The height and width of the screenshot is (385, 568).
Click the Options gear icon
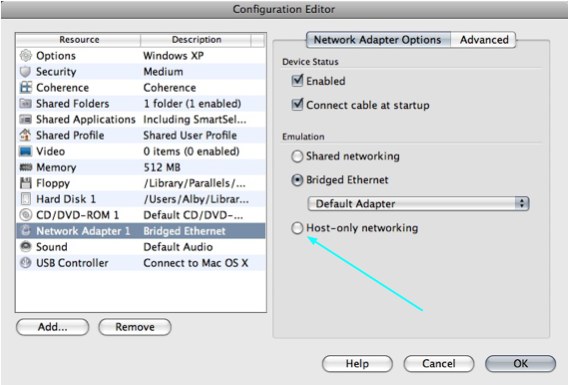pyautogui.click(x=26, y=56)
